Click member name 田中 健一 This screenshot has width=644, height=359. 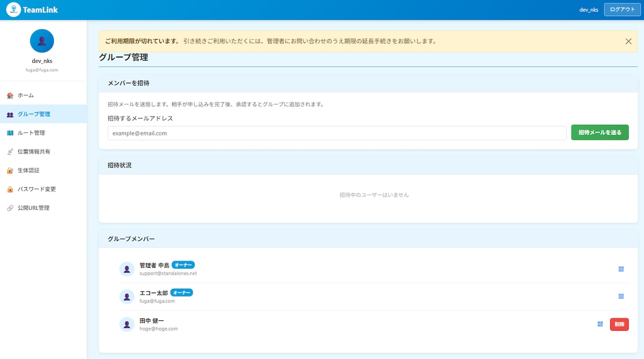tap(151, 321)
